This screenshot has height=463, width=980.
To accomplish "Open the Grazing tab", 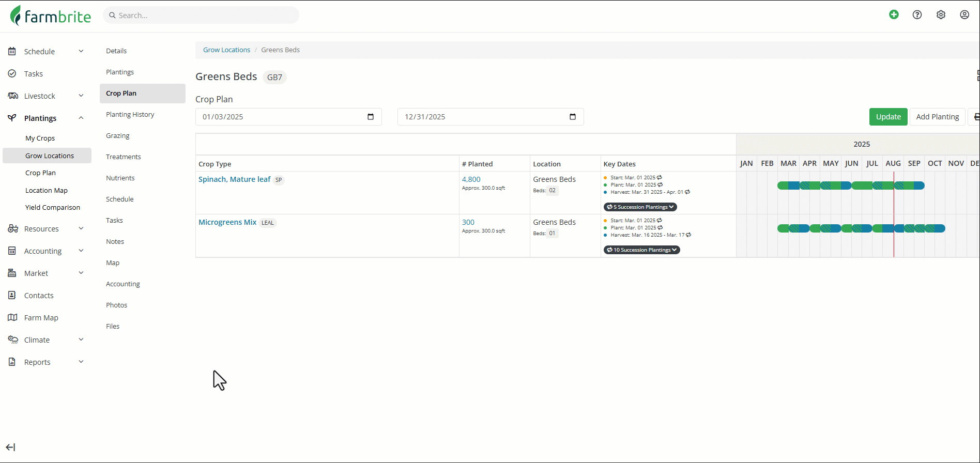I will (x=118, y=135).
